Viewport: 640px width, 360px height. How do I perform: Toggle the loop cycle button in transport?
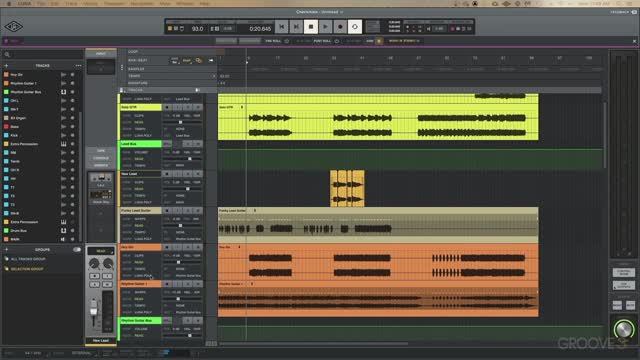click(x=355, y=27)
